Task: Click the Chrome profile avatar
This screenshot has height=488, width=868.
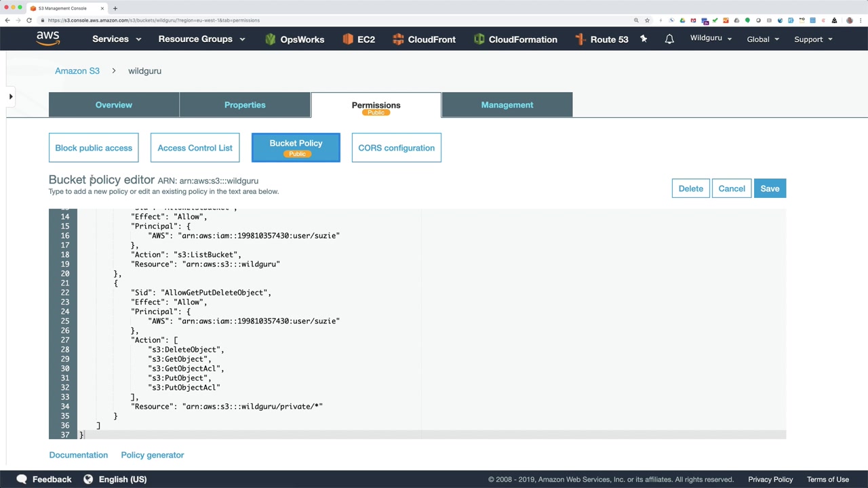Action: coord(850,20)
